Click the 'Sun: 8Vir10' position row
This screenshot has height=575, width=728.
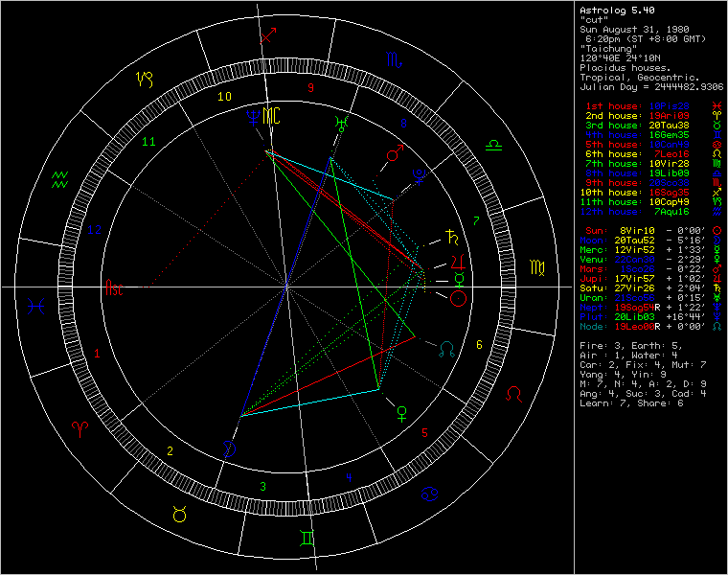652,231
